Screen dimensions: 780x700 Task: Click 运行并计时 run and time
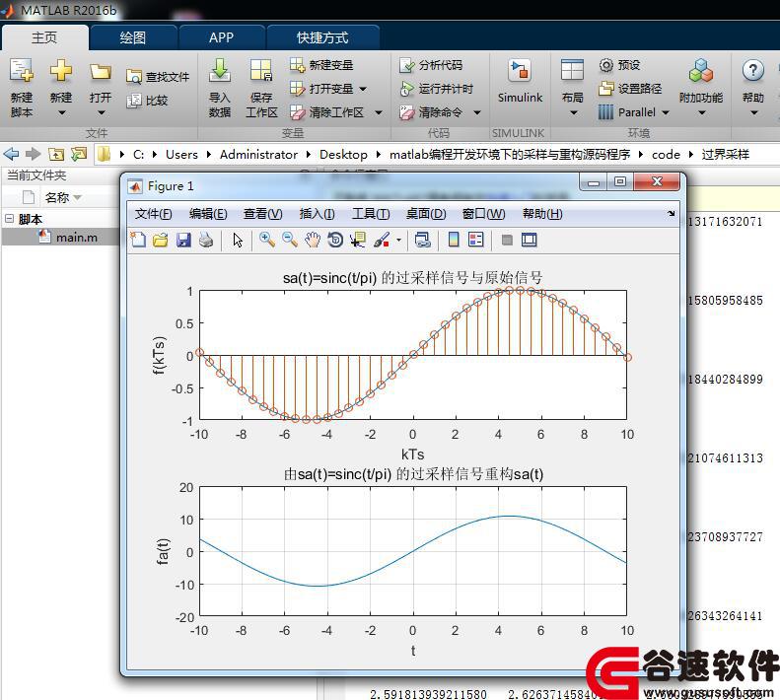pyautogui.click(x=436, y=89)
